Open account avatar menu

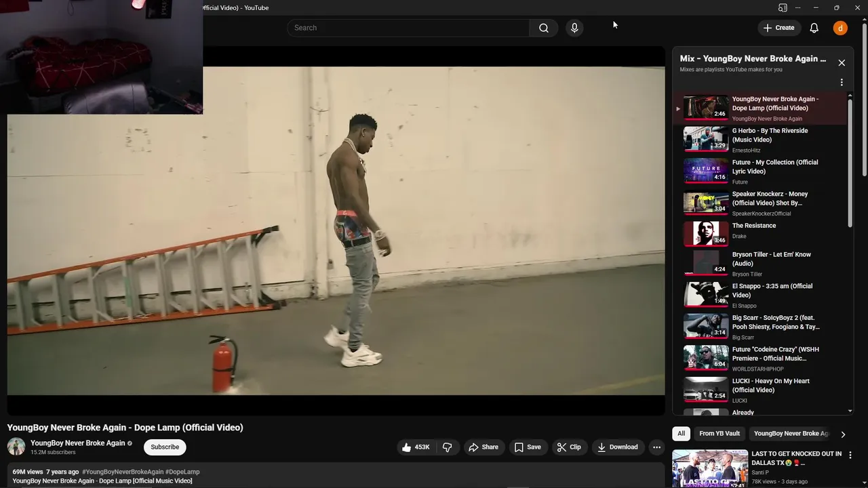[x=840, y=28]
